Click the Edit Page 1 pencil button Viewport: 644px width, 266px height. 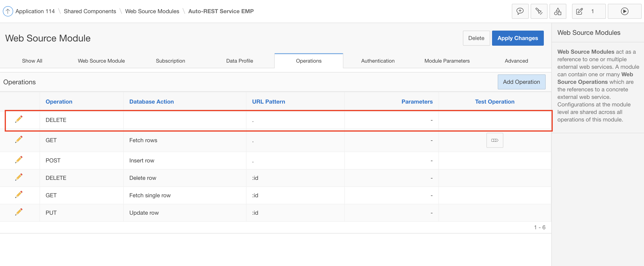coord(588,11)
